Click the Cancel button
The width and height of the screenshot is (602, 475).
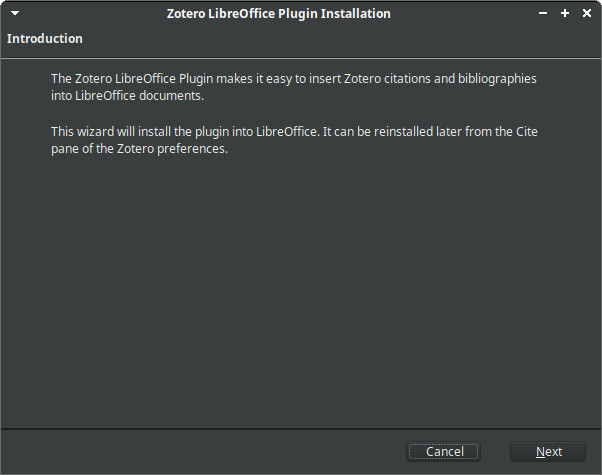tap(443, 452)
